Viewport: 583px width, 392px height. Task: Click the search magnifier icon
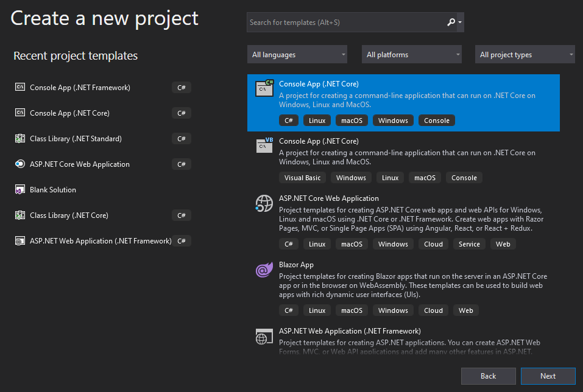[x=451, y=23]
